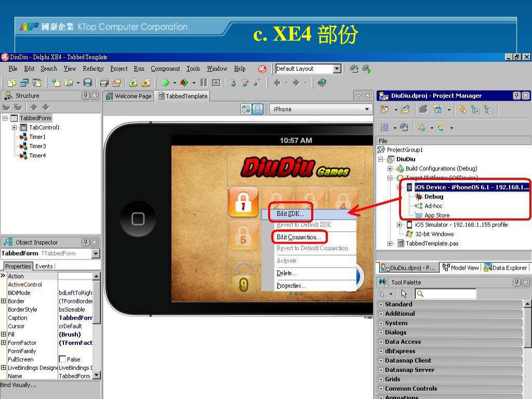Click the Add File to Project icon
Screen dimensions: 532x399
tap(134, 83)
